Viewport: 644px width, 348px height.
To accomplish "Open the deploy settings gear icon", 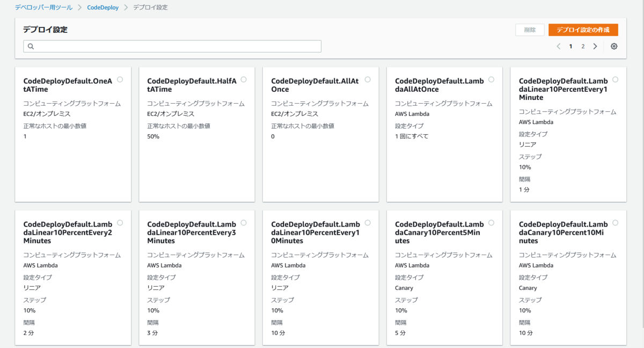I will point(614,46).
